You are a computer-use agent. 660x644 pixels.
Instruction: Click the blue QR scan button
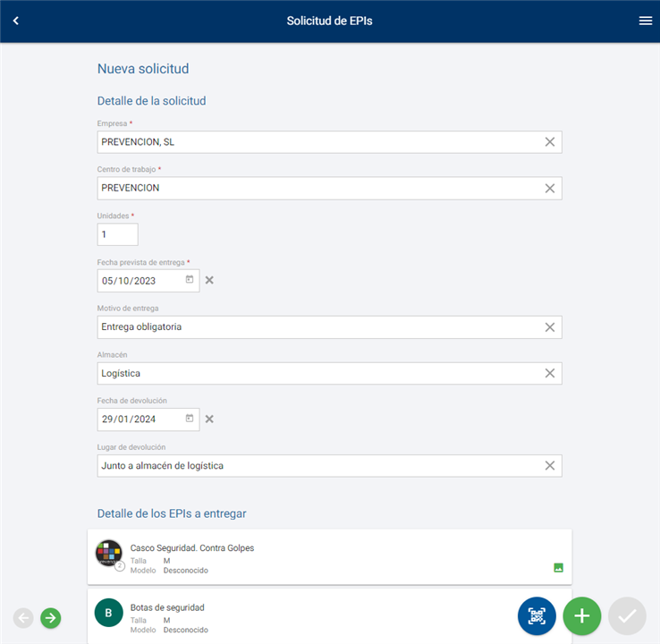pyautogui.click(x=537, y=615)
